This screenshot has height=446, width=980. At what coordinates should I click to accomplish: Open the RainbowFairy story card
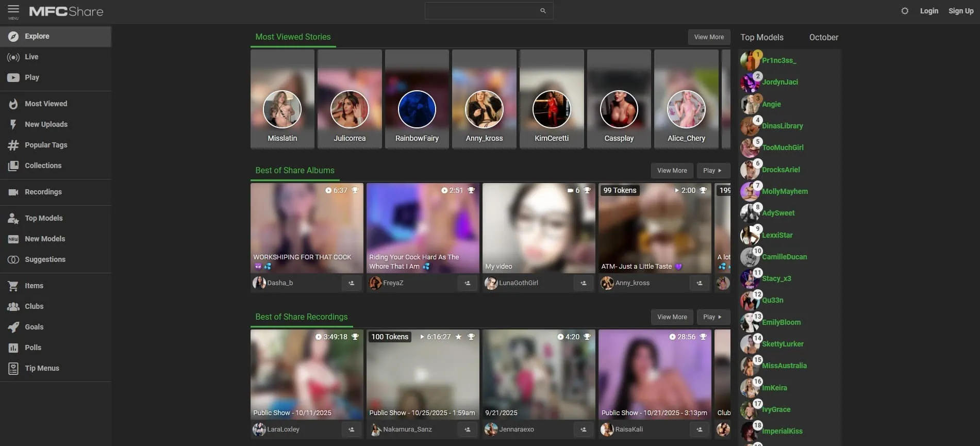point(417,99)
